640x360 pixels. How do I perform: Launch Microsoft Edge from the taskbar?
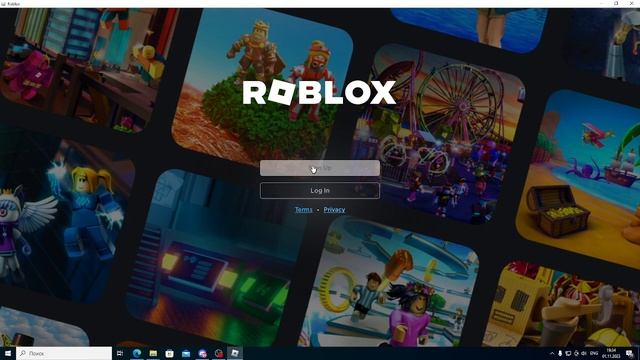(137, 353)
